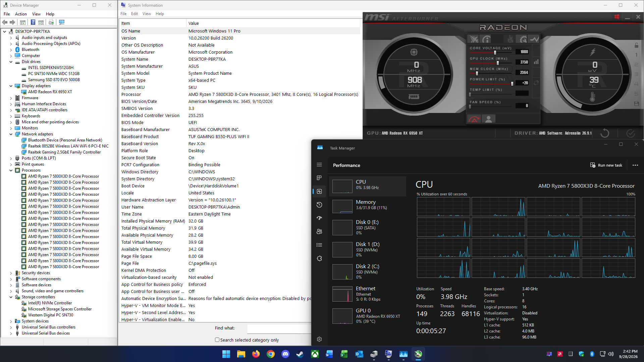Apply Afterburner settings with checkmark icon
This screenshot has width=644, height=362.
631,133
